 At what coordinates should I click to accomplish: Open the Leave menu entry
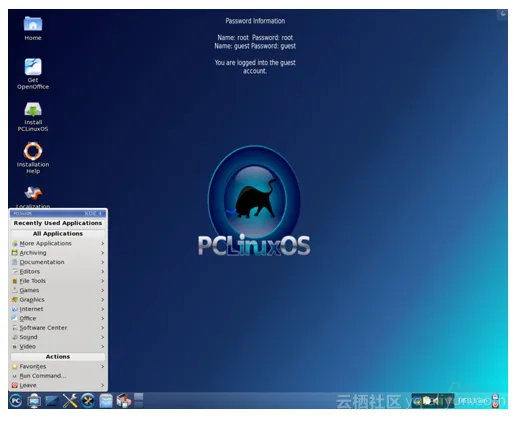pyautogui.click(x=58, y=385)
